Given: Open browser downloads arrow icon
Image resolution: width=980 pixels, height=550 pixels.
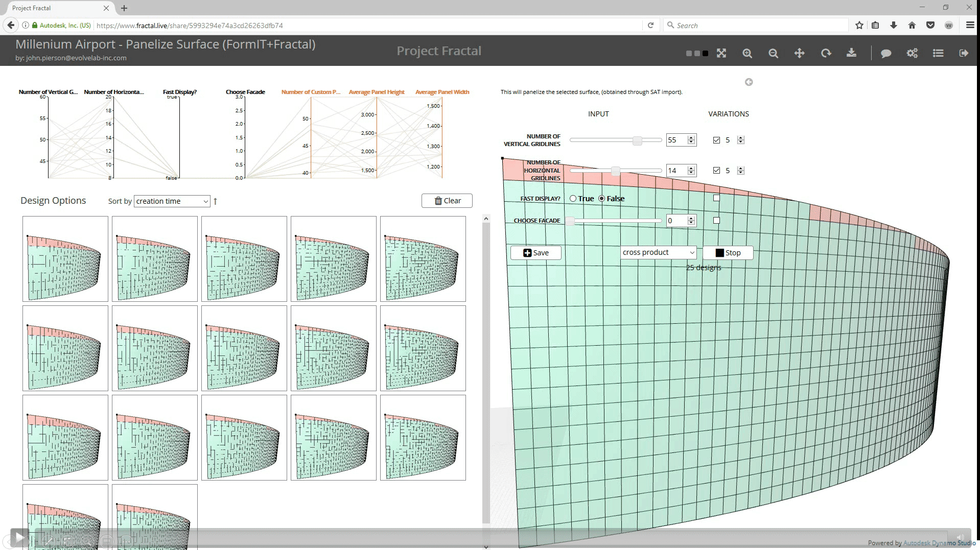Looking at the screenshot, I should [x=894, y=25].
